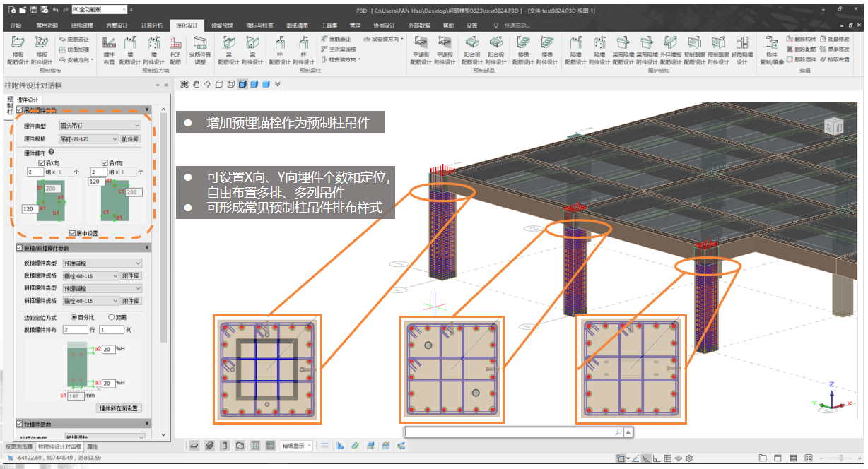
Task: Expand the 吊钉-75-170 埋件规格 dropdown
Action: point(88,139)
